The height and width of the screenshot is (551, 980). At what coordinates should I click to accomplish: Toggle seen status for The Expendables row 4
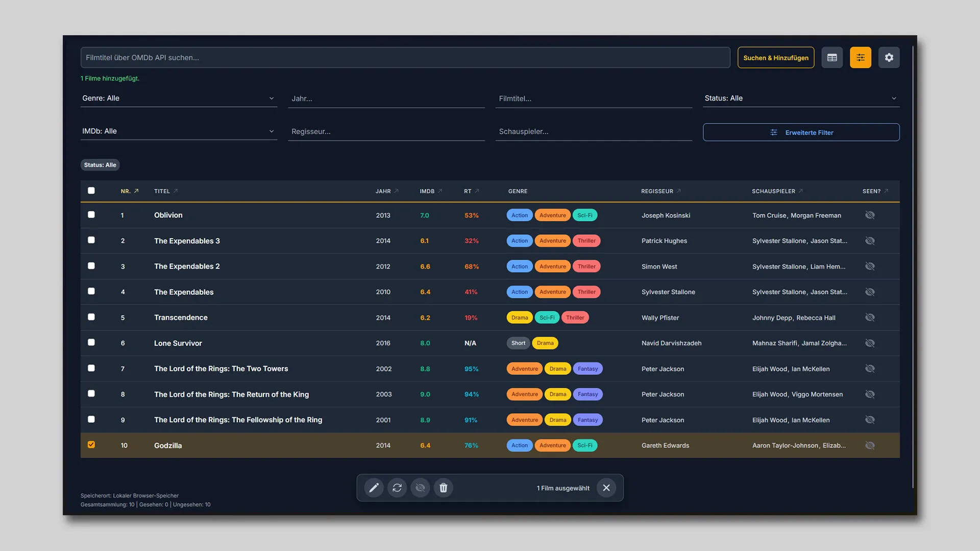[870, 292]
